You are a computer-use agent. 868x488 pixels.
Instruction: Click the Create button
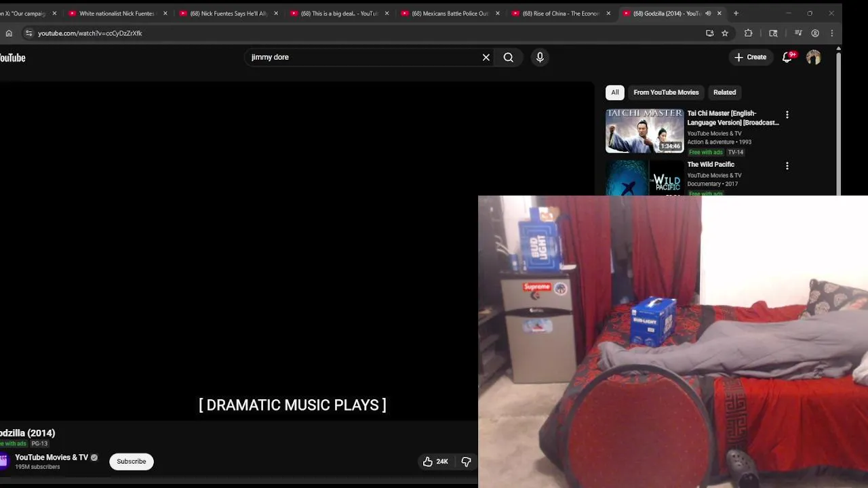tap(750, 58)
